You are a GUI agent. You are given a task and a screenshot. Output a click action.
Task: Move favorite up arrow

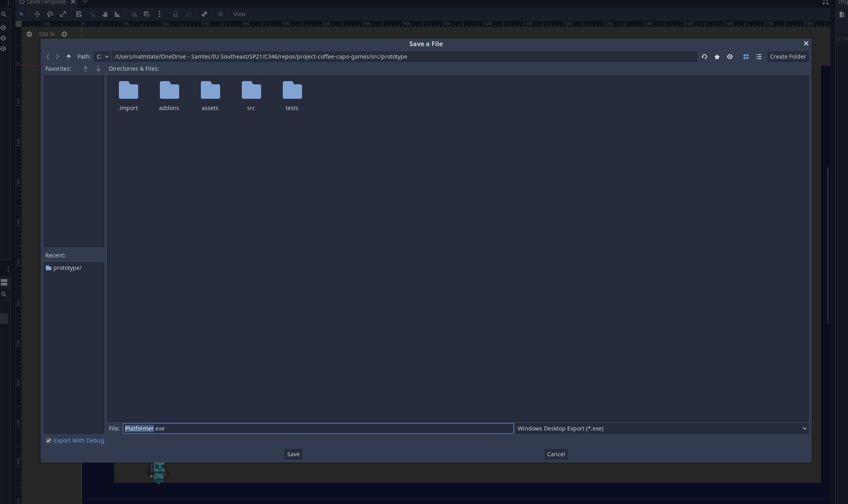[86, 69]
